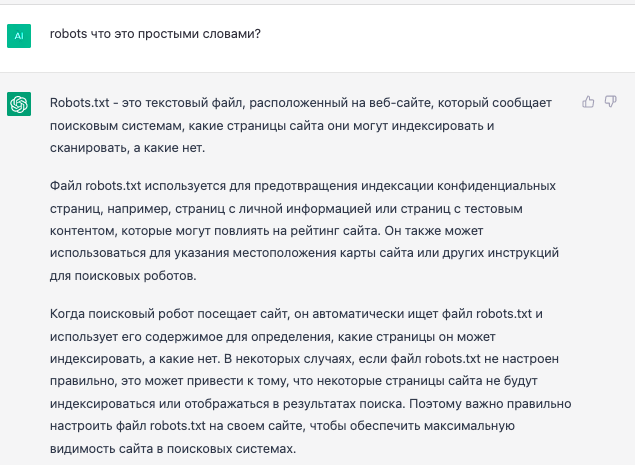Click the paragraph beginning "Файл robots.txt используется"
635x465 pixels.
304,230
